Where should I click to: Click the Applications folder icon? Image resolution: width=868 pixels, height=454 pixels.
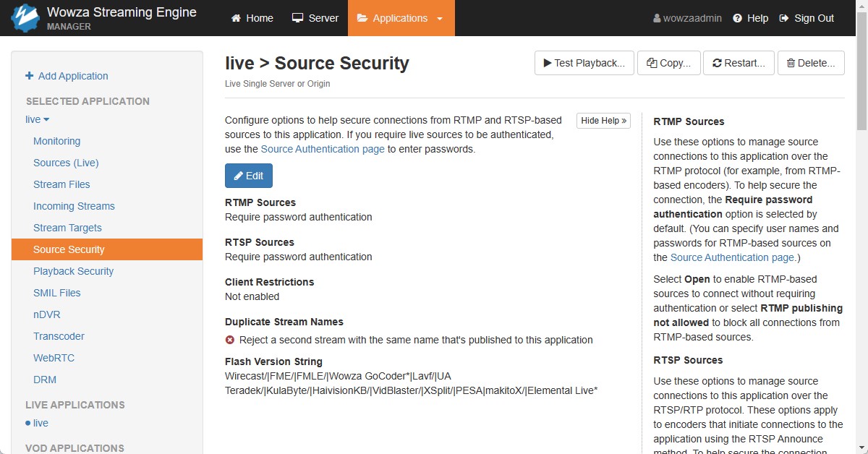(x=365, y=17)
